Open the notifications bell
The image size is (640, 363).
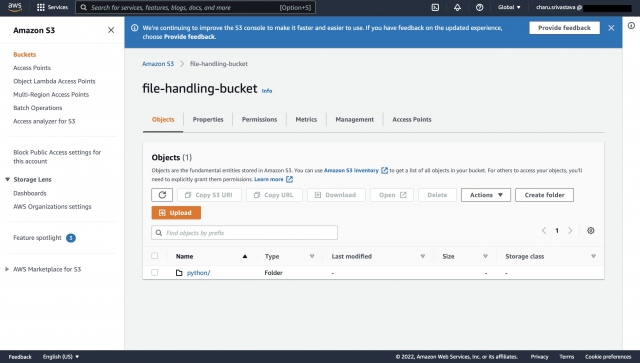pos(457,7)
